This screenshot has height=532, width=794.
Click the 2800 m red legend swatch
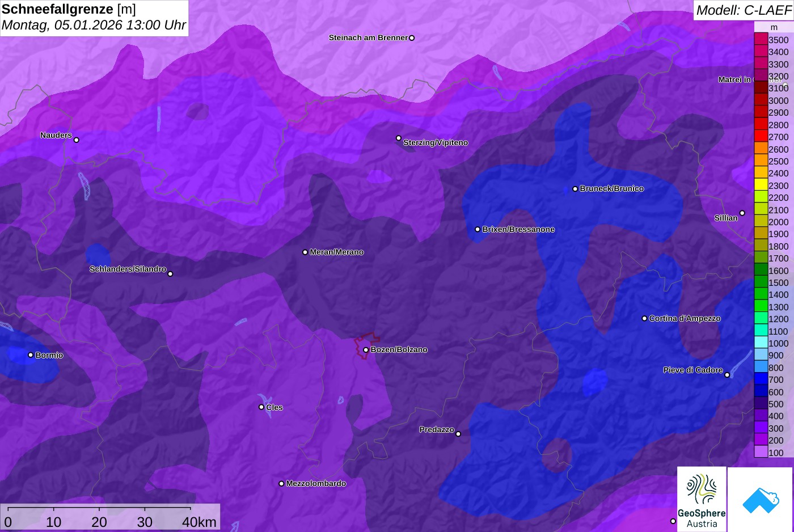pyautogui.click(x=761, y=124)
